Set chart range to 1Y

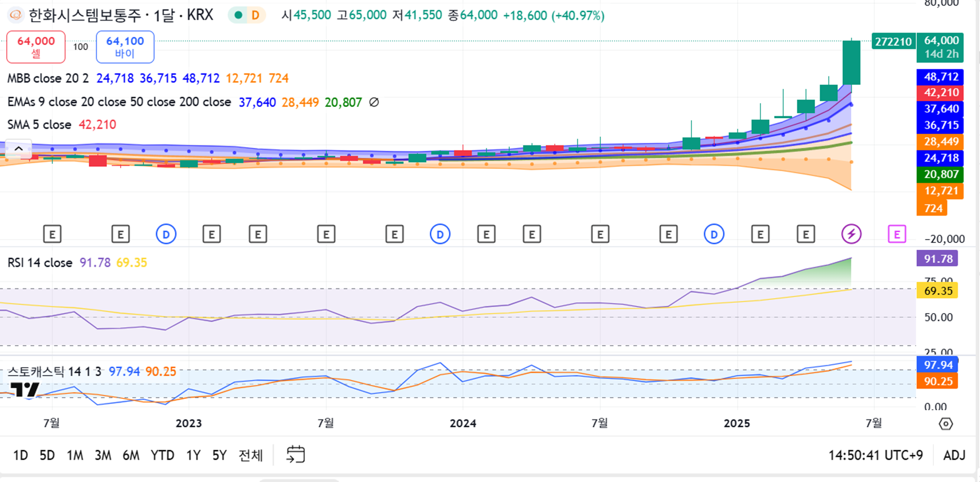pos(193,455)
